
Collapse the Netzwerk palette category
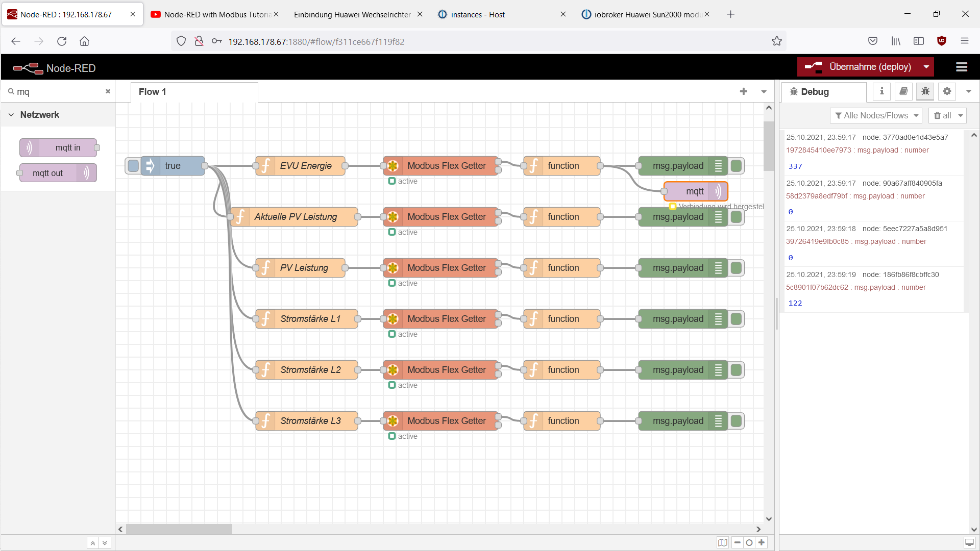point(40,115)
